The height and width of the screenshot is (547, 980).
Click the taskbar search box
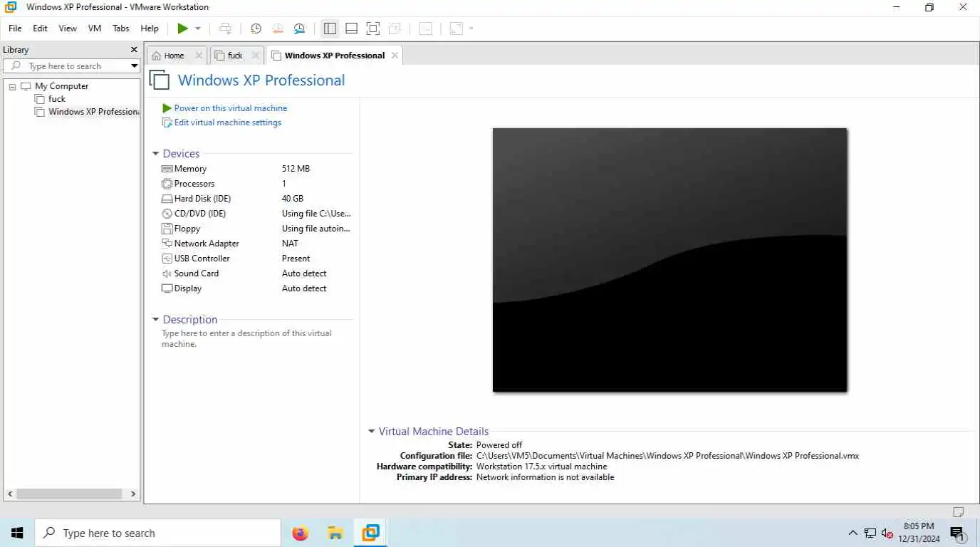157,533
